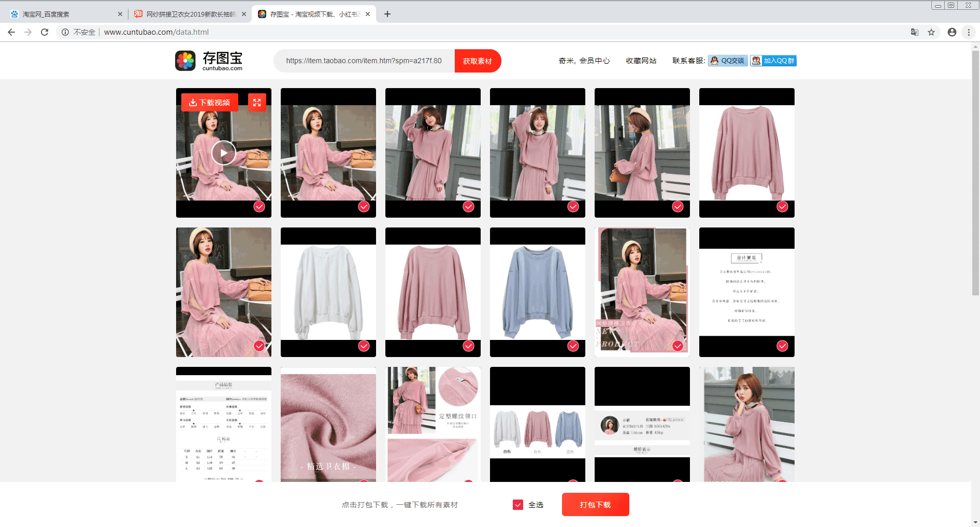Click the Taobao URL input field
The height and width of the screenshot is (527, 980).
pos(364,61)
